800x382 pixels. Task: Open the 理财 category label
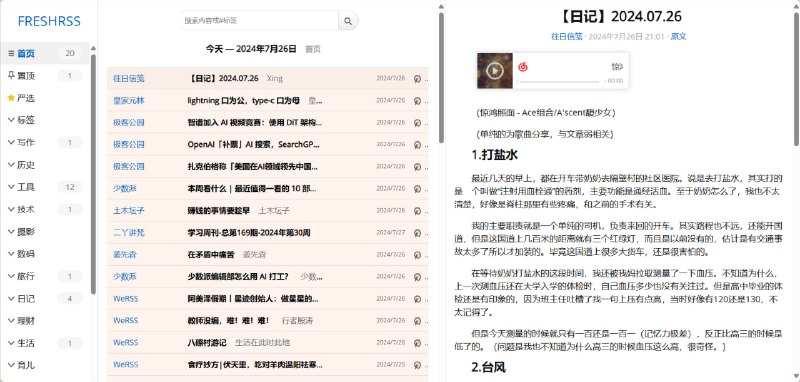tap(26, 321)
